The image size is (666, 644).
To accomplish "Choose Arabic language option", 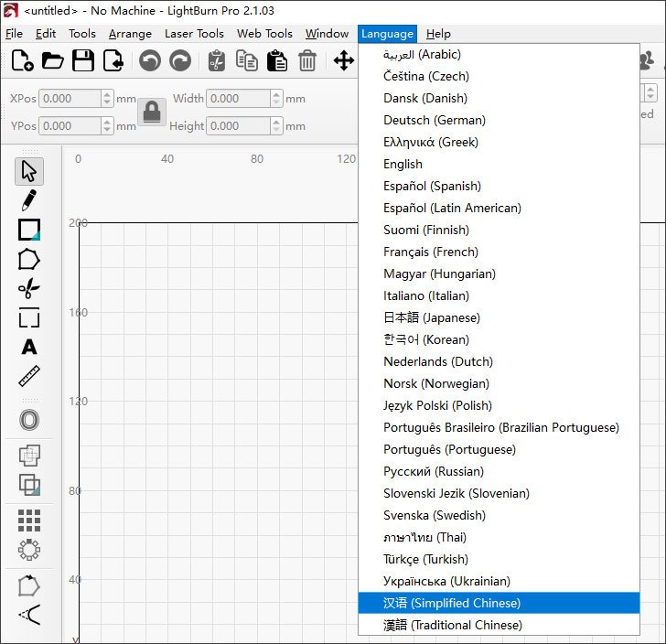I will (x=499, y=54).
